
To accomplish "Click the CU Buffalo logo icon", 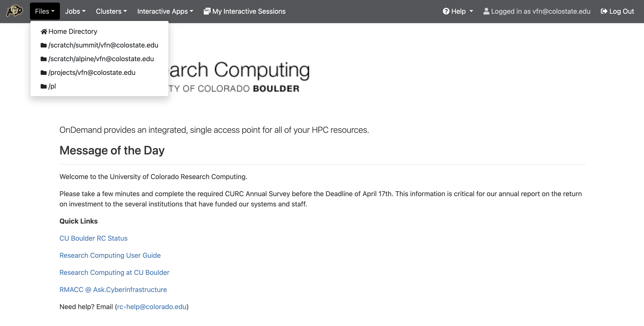I will point(15,11).
